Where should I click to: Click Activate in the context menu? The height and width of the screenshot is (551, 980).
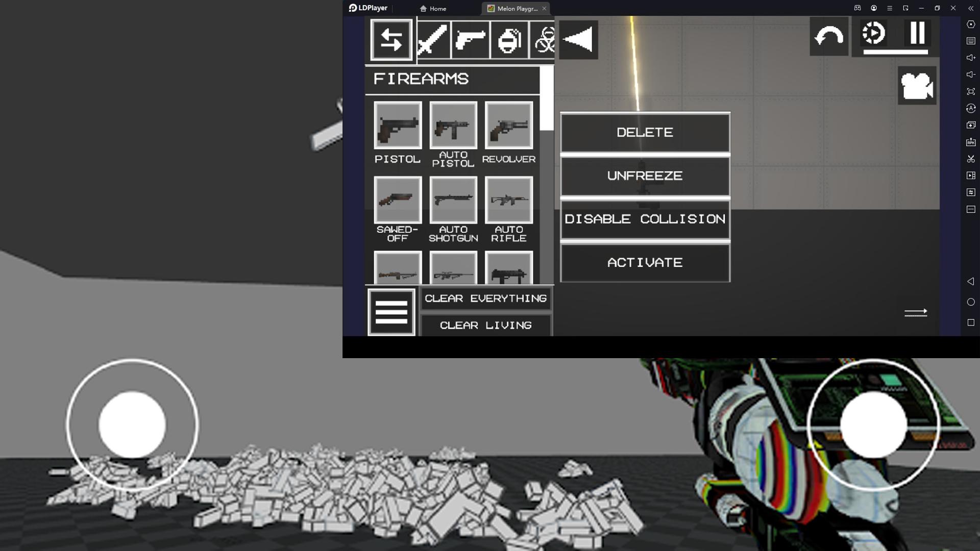(x=645, y=263)
